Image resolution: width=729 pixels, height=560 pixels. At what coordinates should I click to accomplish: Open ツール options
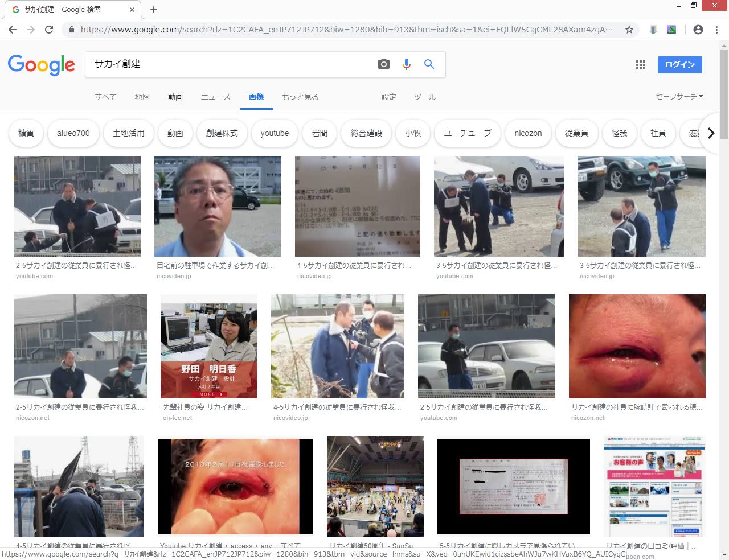pos(425,97)
